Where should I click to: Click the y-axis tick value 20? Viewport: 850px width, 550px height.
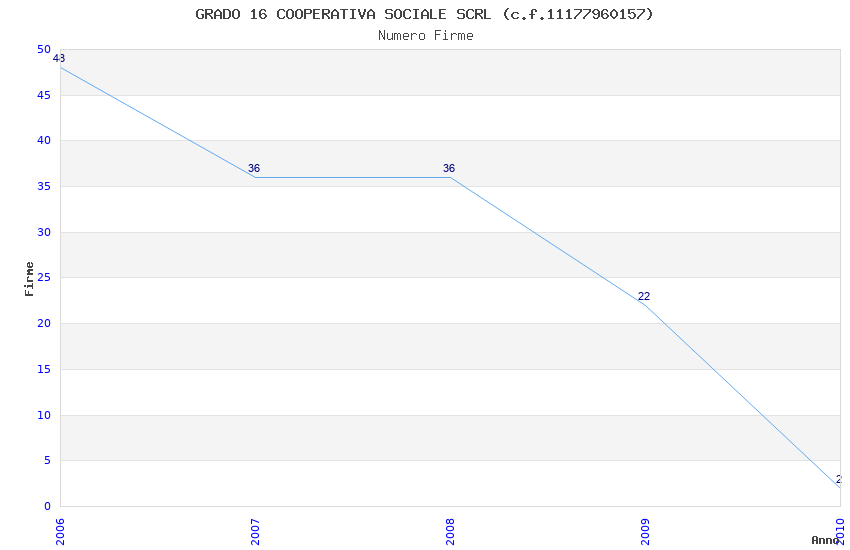(x=44, y=323)
